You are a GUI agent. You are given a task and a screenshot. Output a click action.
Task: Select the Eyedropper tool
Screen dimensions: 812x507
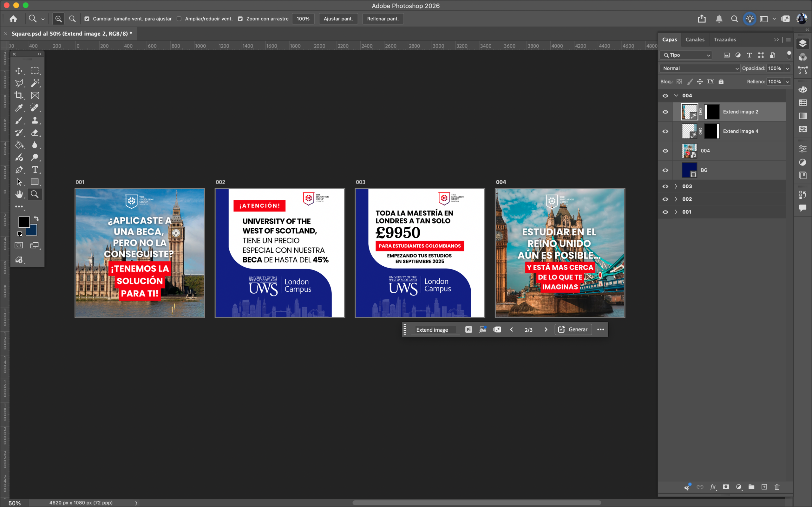click(x=19, y=107)
